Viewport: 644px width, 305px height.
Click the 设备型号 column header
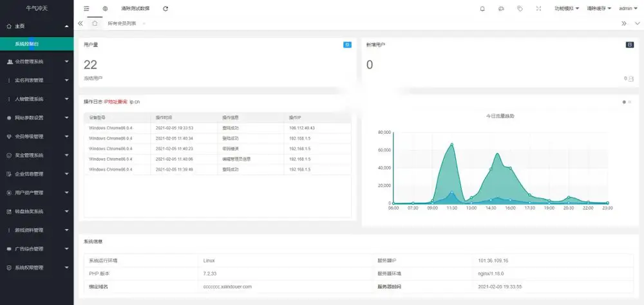point(97,117)
